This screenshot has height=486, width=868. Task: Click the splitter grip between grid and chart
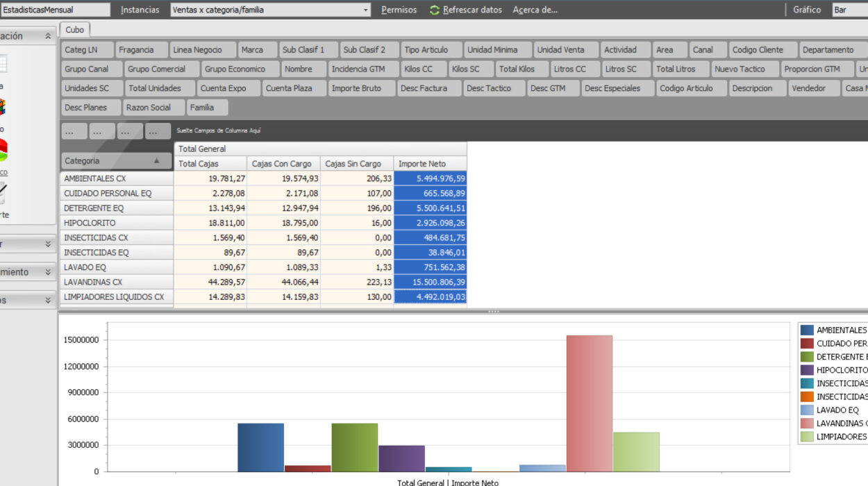pos(494,312)
